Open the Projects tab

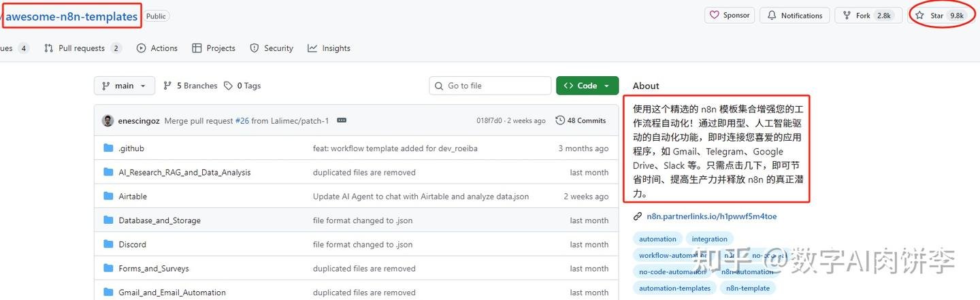pyautogui.click(x=214, y=48)
